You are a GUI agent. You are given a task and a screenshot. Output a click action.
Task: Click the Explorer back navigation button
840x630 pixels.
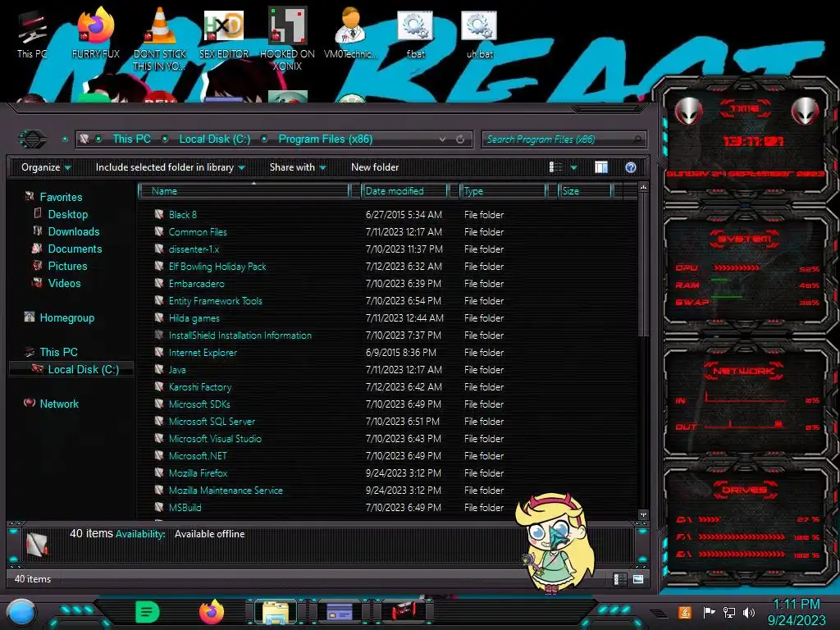click(x=33, y=139)
